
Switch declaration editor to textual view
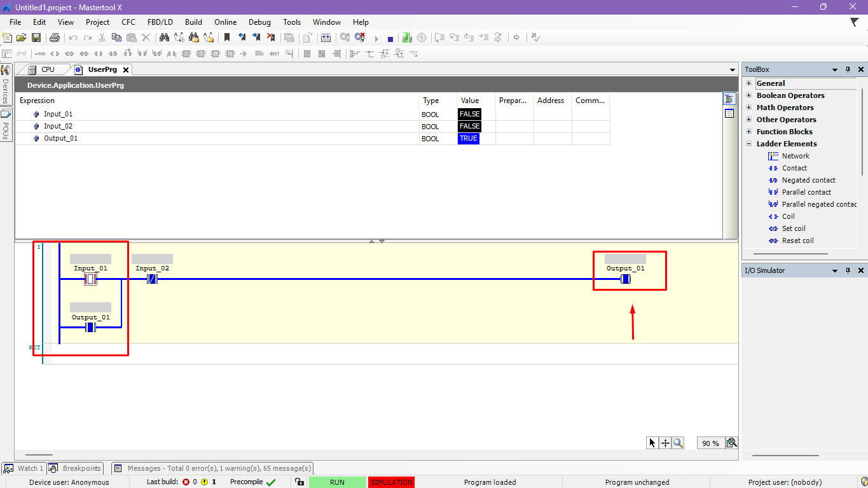[x=729, y=99]
